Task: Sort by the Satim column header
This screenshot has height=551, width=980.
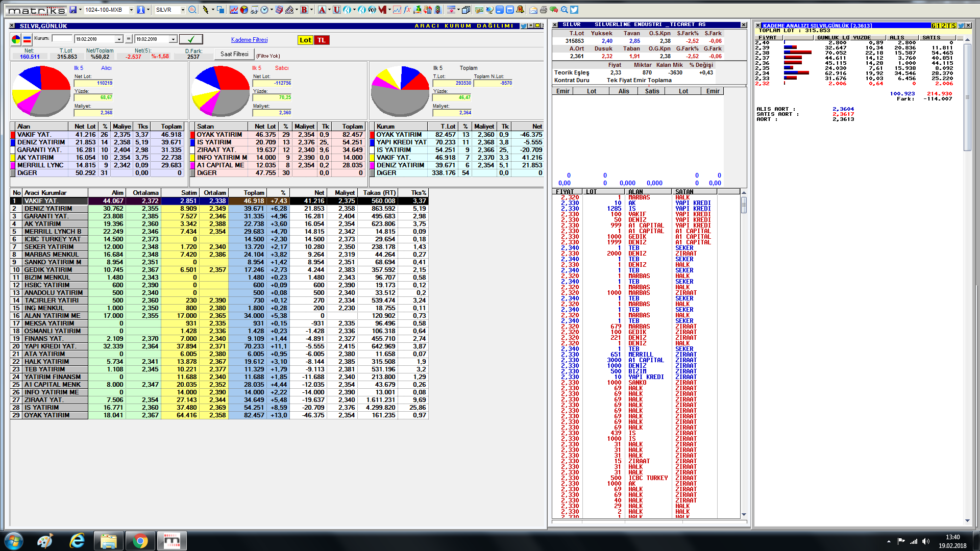Action: pos(180,193)
